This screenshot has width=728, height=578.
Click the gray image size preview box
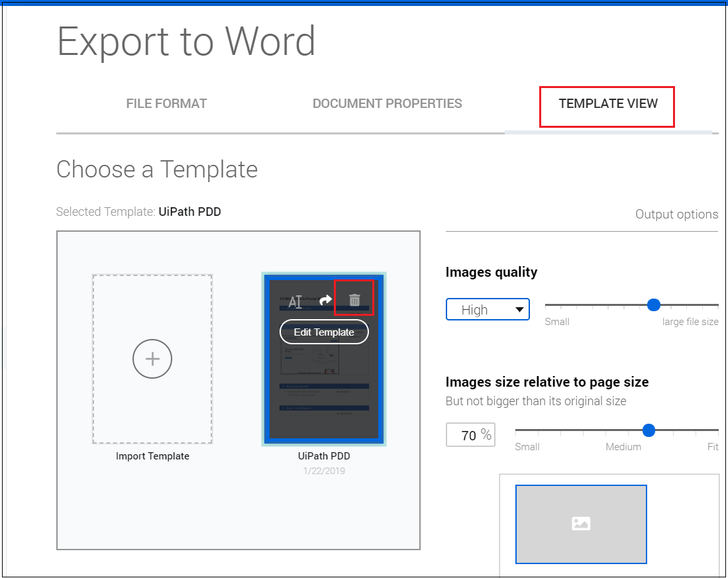581,524
